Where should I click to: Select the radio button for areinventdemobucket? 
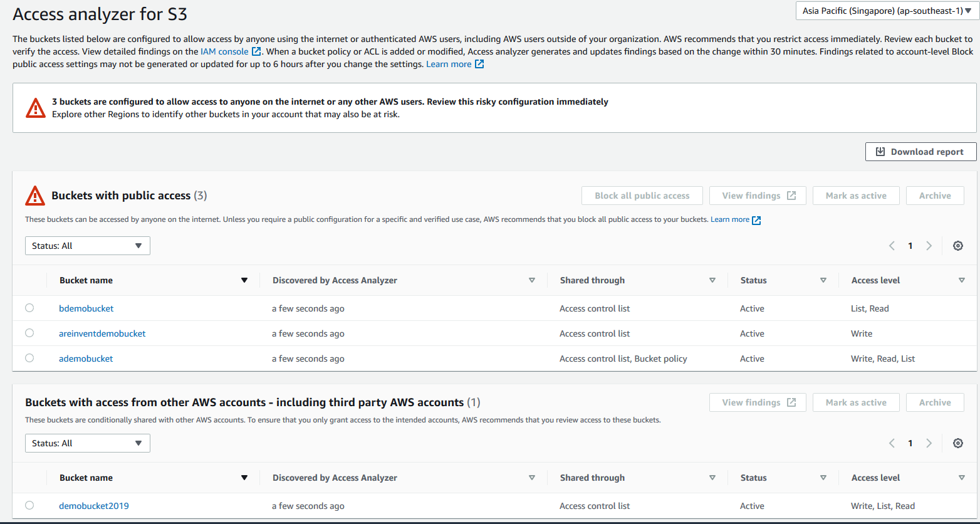[x=29, y=333]
